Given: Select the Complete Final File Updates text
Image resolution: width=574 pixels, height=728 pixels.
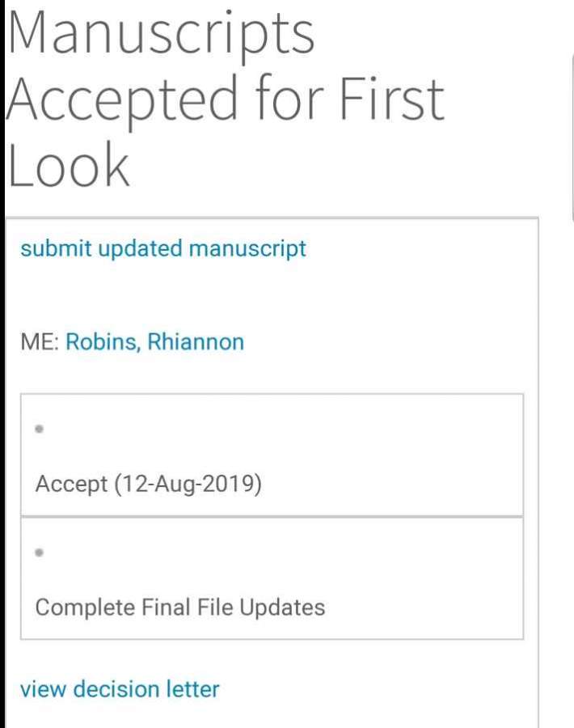Looking at the screenshot, I should click(179, 607).
